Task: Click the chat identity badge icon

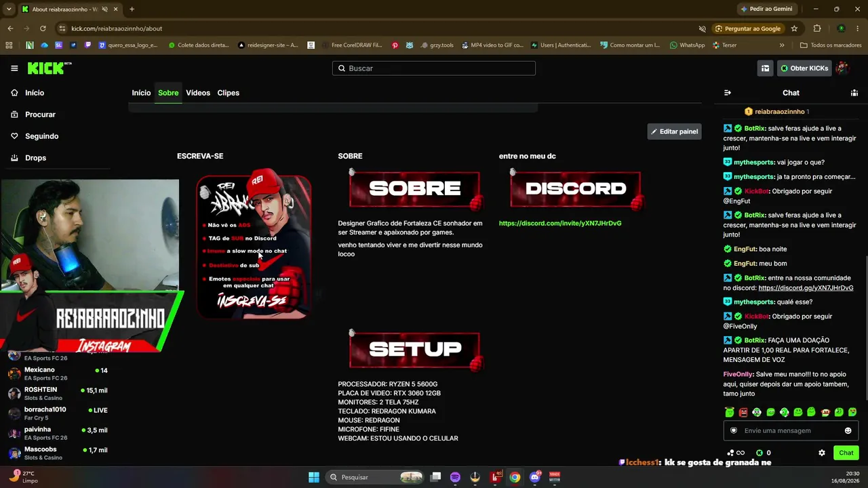Action: pyautogui.click(x=734, y=430)
